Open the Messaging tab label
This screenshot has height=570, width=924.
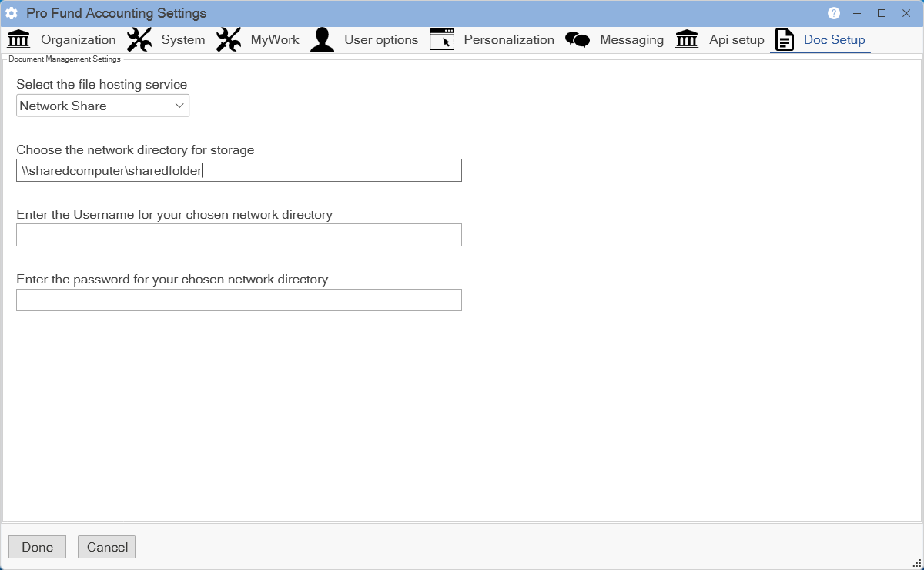631,40
